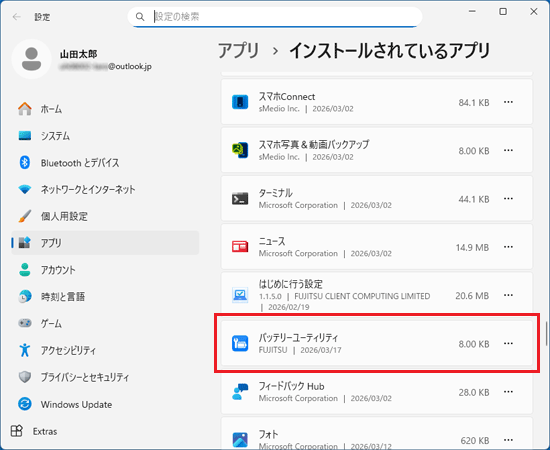Screen dimensions: 550x450
Task: Select the システム monitor icon
Action: [25, 135]
